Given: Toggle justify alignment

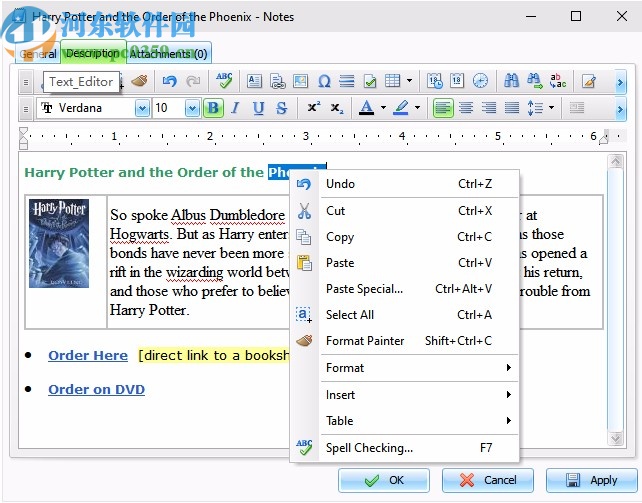Looking at the screenshot, I should click(x=512, y=108).
